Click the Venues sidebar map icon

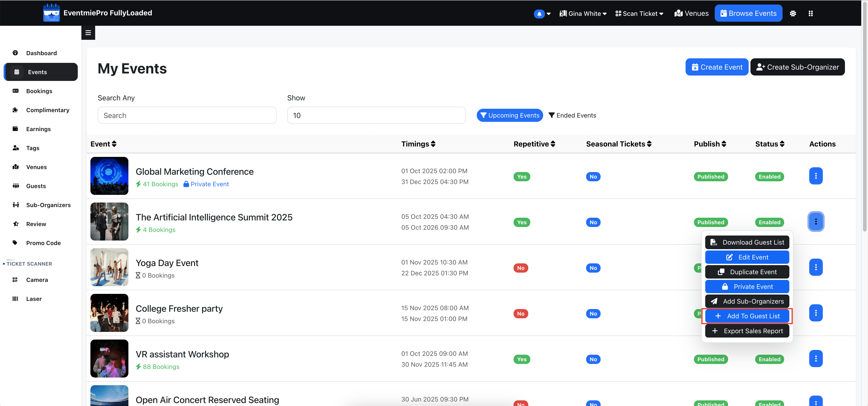point(16,167)
